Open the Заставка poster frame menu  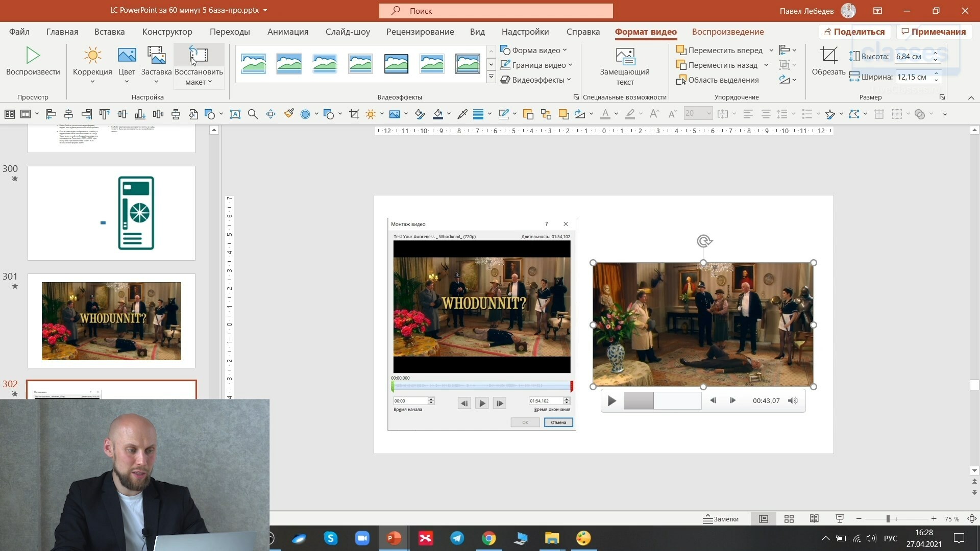click(156, 65)
